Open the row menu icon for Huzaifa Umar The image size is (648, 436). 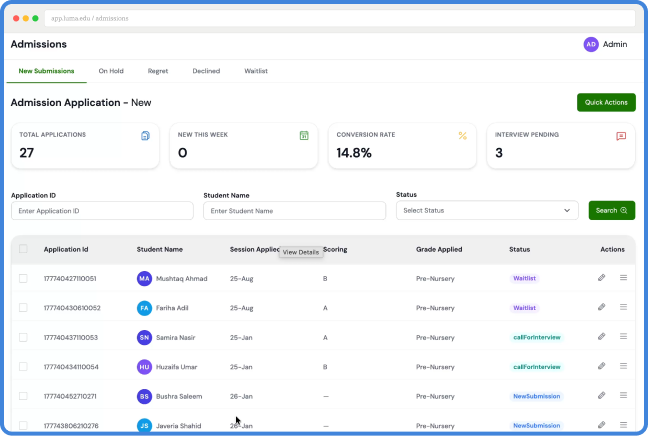[x=623, y=366]
